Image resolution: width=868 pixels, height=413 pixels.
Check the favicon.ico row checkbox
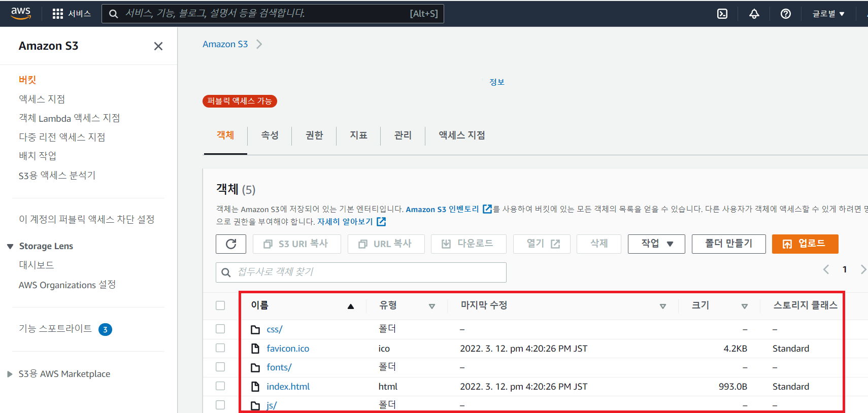(x=220, y=348)
